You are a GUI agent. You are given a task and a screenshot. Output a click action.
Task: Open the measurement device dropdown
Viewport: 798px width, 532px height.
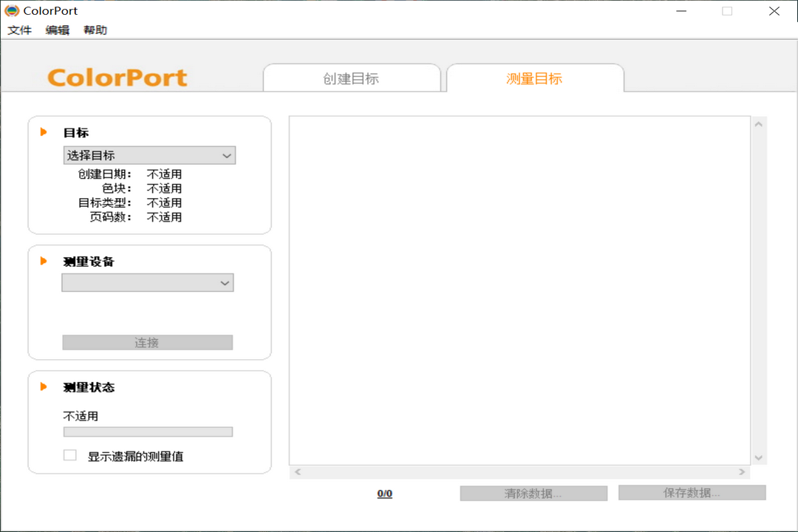147,282
